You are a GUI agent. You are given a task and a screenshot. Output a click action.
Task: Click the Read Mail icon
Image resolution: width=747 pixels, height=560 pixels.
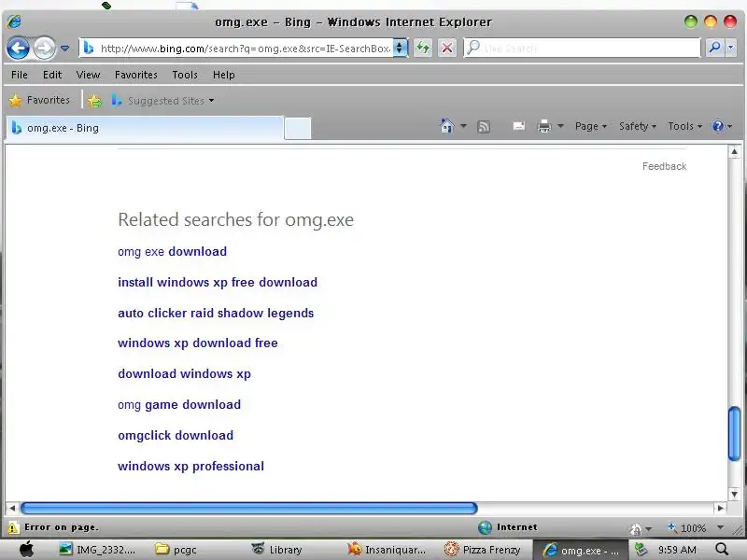pos(519,126)
